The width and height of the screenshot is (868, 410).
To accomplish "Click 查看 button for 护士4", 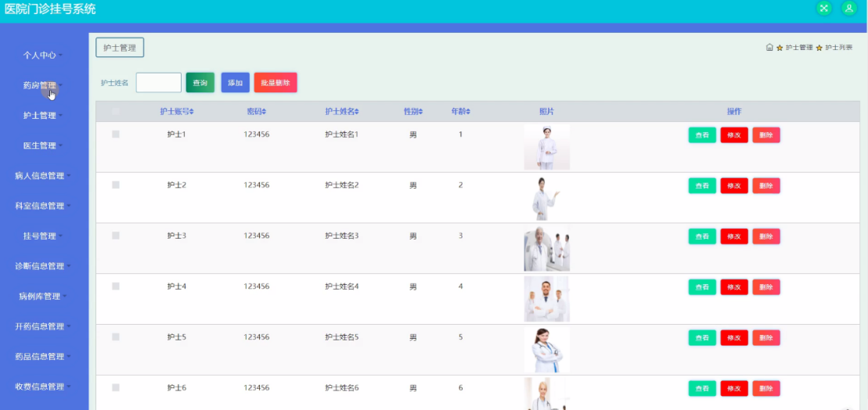I will [702, 287].
